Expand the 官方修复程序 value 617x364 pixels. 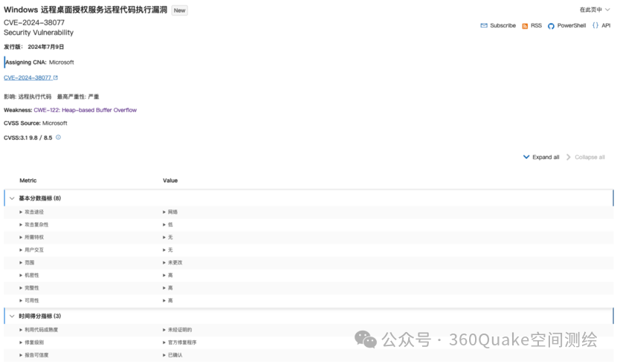coord(179,342)
